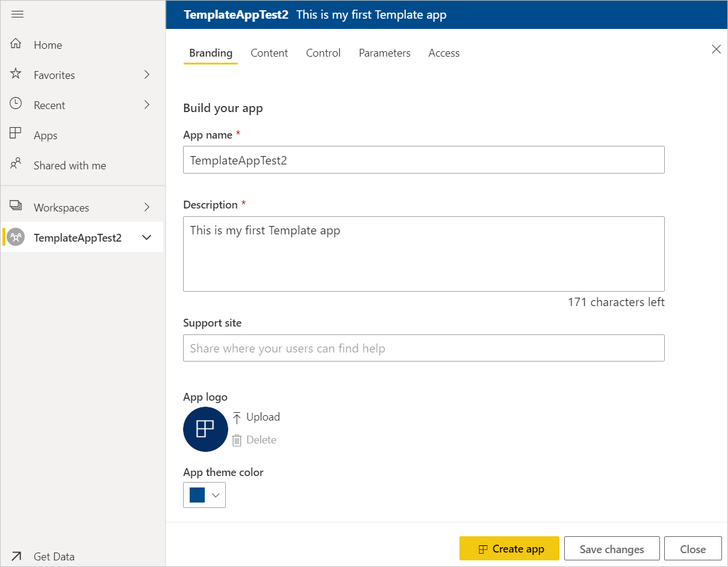This screenshot has width=728, height=567.
Task: Click the Favorites star icon
Action: coord(16,74)
